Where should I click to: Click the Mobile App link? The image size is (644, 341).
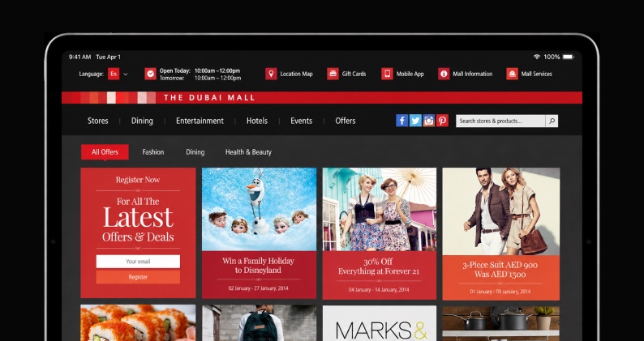(410, 74)
